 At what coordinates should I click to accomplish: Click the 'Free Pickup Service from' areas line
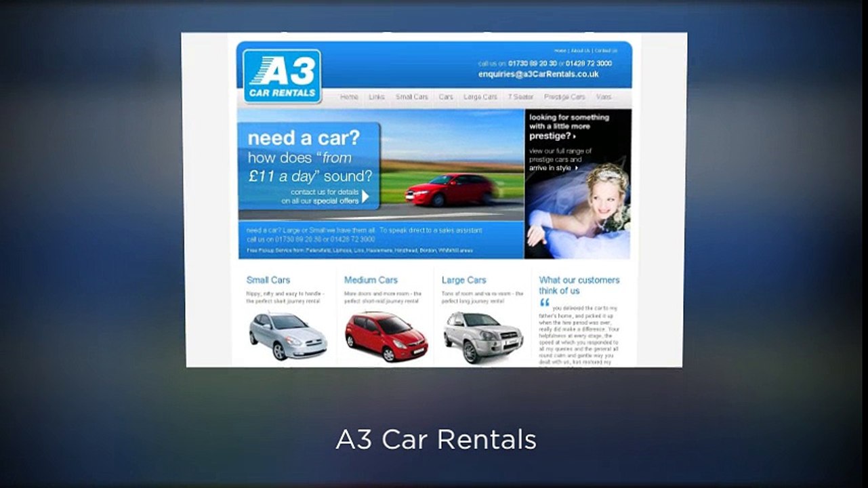tap(360, 250)
